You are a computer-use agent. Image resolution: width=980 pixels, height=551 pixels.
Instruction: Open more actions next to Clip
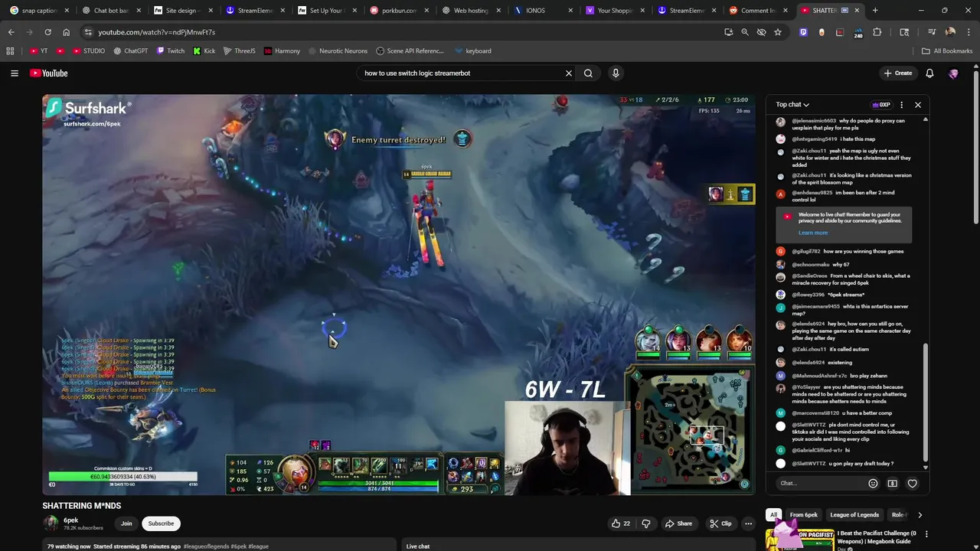748,523
